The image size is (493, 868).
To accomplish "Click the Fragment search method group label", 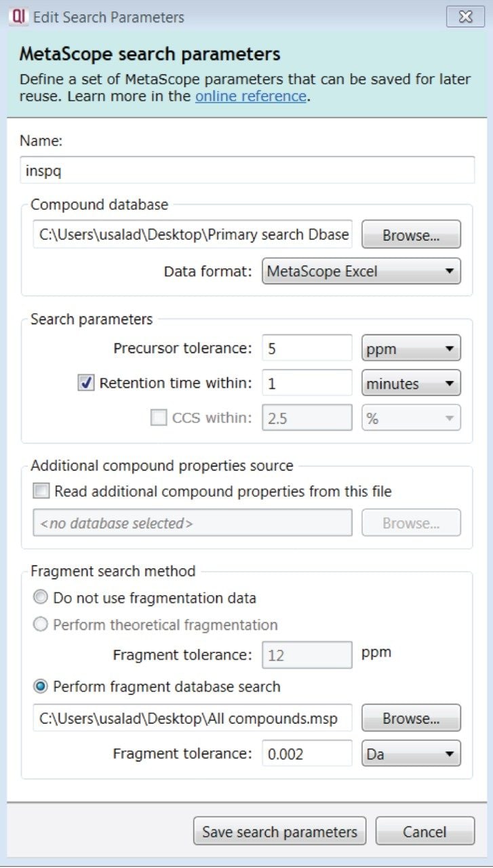I will coord(113,571).
